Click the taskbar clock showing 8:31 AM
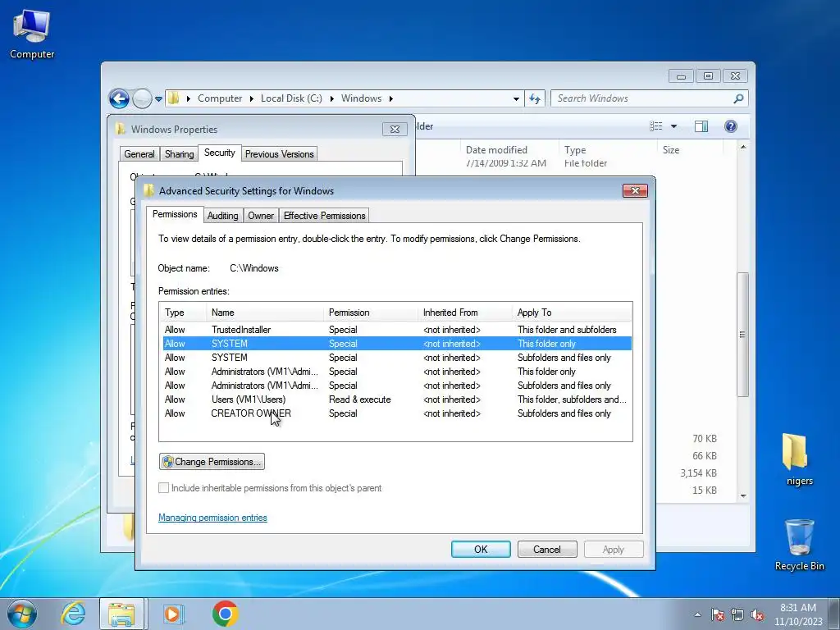Screen dimensions: 840x630 798,614
